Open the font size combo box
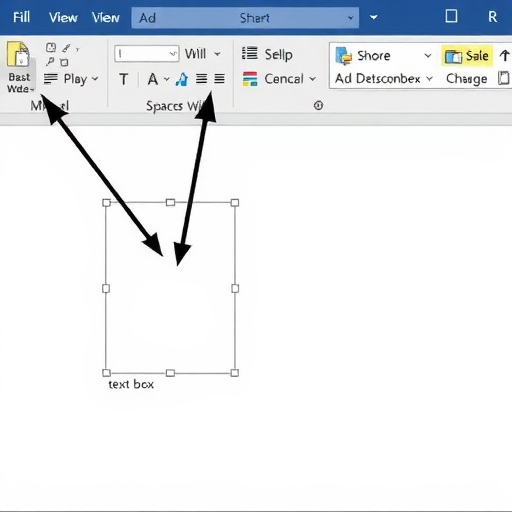The height and width of the screenshot is (512, 512). point(147,54)
